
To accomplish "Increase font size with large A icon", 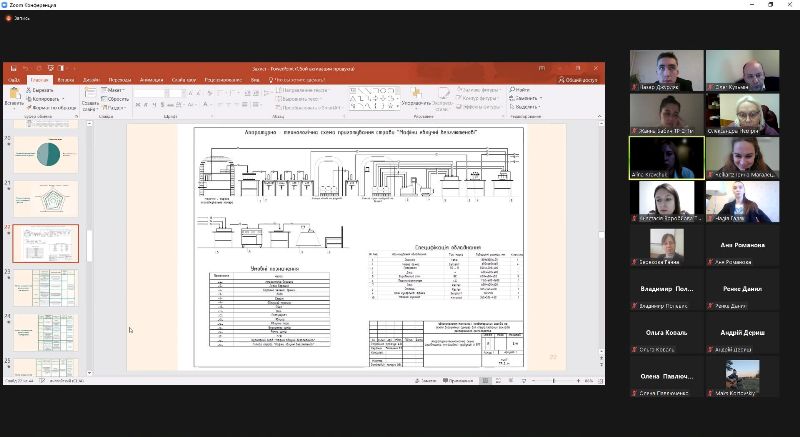I will pos(191,93).
